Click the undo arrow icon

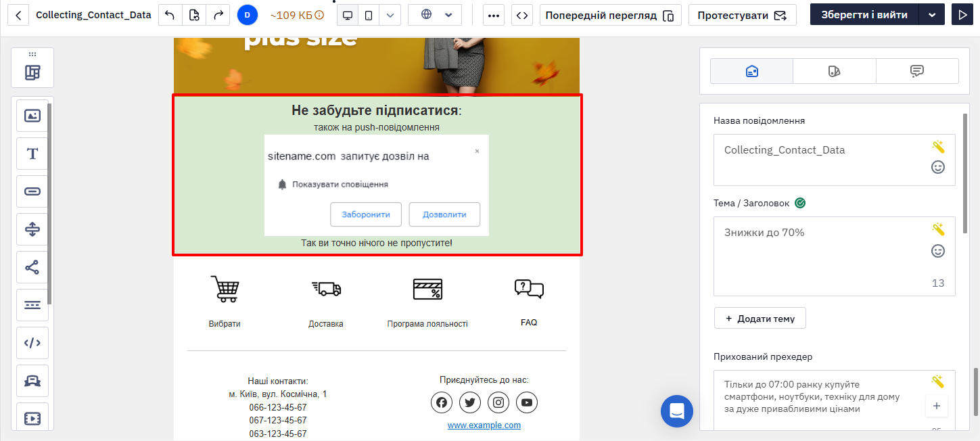[169, 15]
